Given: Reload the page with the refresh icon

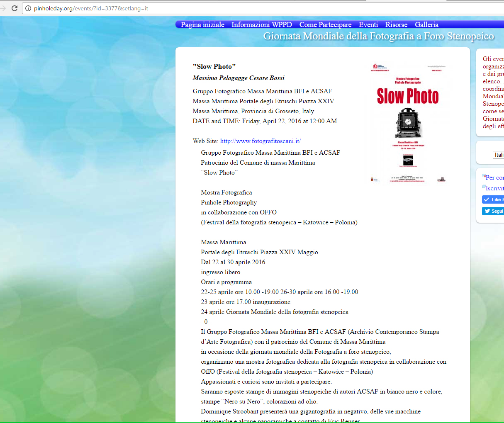Looking at the screenshot, I should (x=15, y=8).
